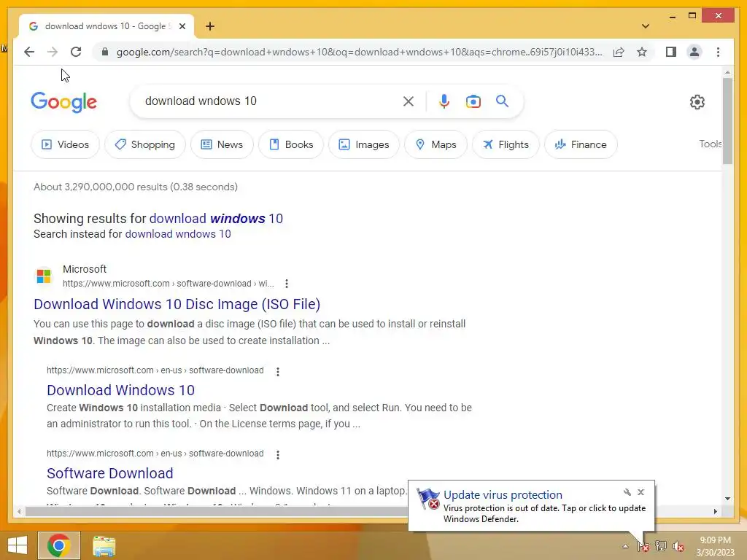Open corrected 'download windows 10' link
The image size is (747, 560).
(216, 219)
